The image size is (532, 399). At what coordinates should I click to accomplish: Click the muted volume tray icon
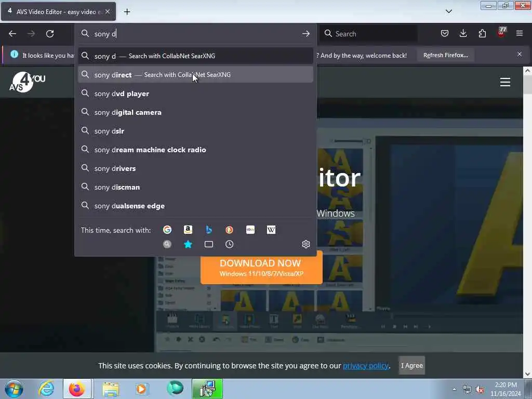tap(480, 390)
